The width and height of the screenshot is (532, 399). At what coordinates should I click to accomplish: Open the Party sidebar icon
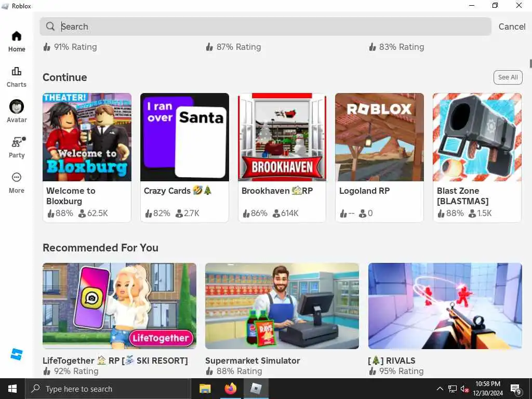click(x=17, y=148)
